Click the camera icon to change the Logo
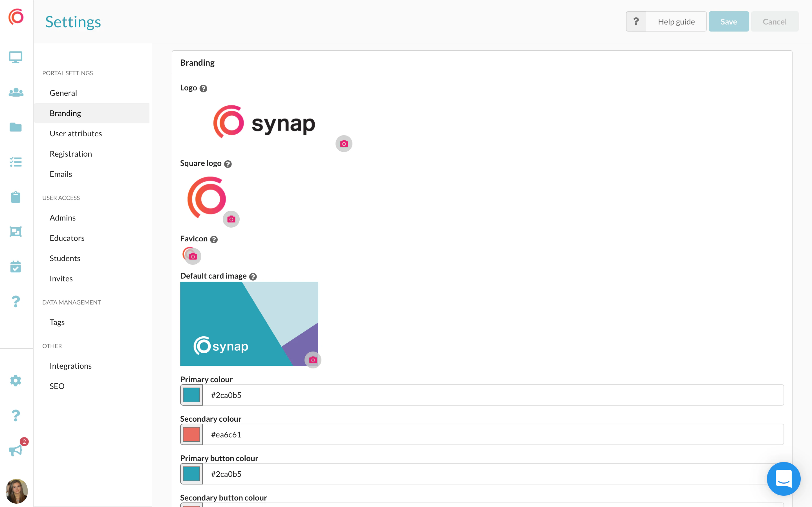812x507 pixels. click(x=344, y=144)
